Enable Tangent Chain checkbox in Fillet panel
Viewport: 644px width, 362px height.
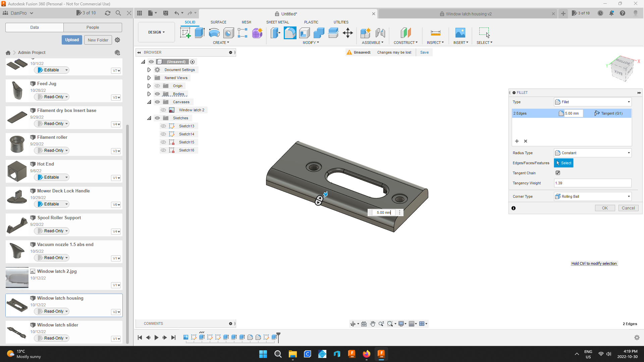coord(558,173)
